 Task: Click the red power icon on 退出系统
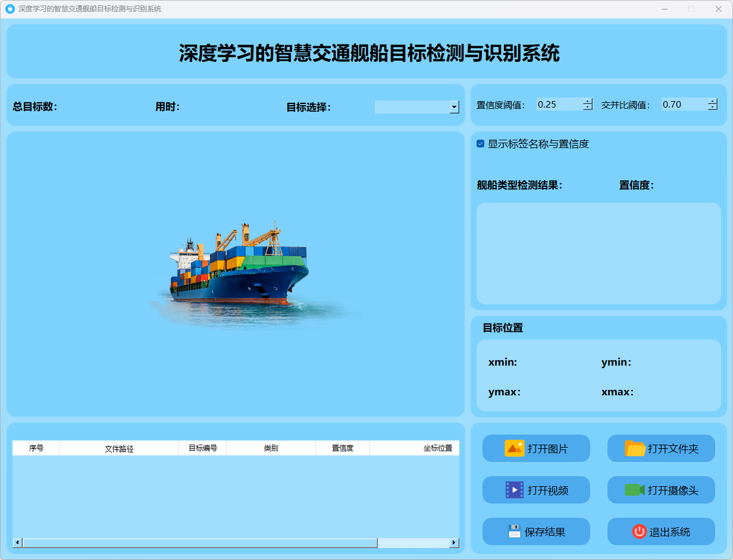click(639, 531)
